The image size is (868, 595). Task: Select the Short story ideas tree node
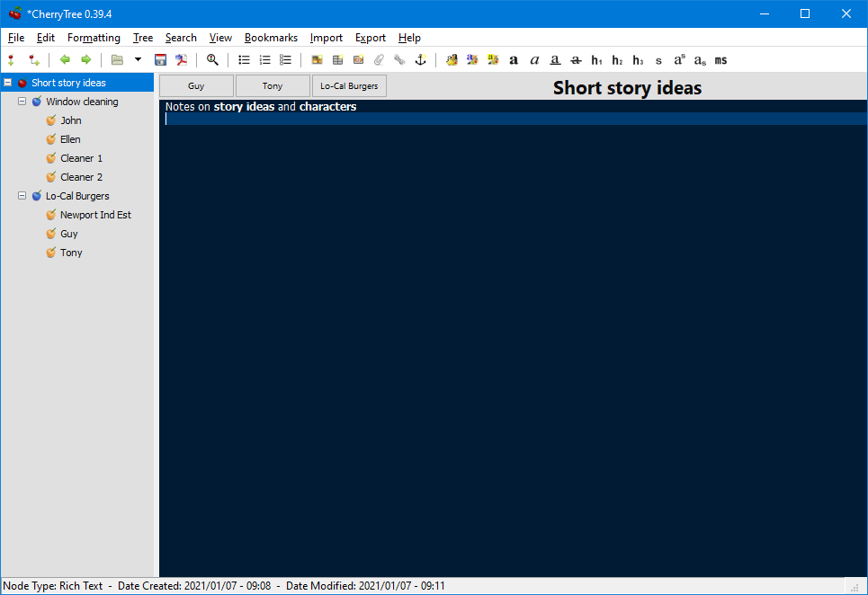pos(68,83)
